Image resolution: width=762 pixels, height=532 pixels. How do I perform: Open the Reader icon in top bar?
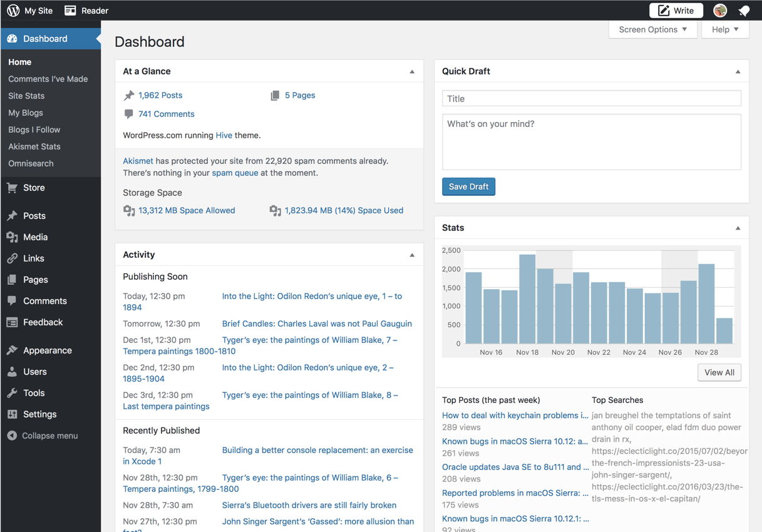[x=70, y=10]
